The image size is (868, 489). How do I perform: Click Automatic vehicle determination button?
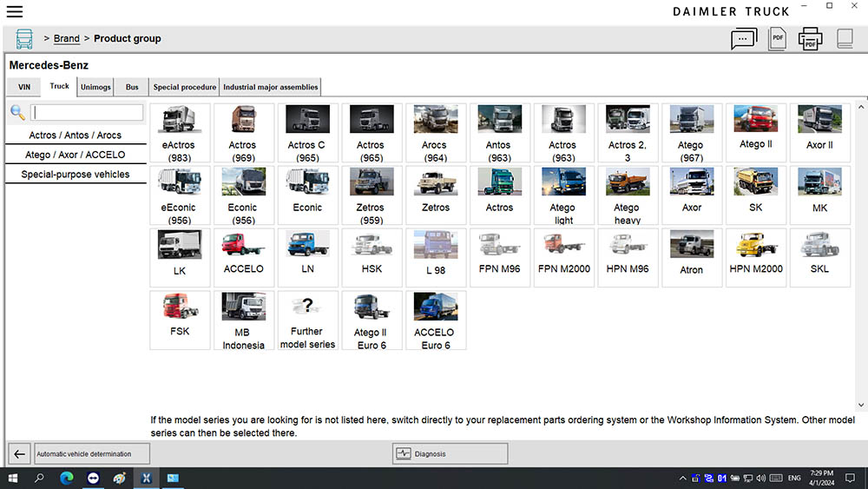coord(92,454)
